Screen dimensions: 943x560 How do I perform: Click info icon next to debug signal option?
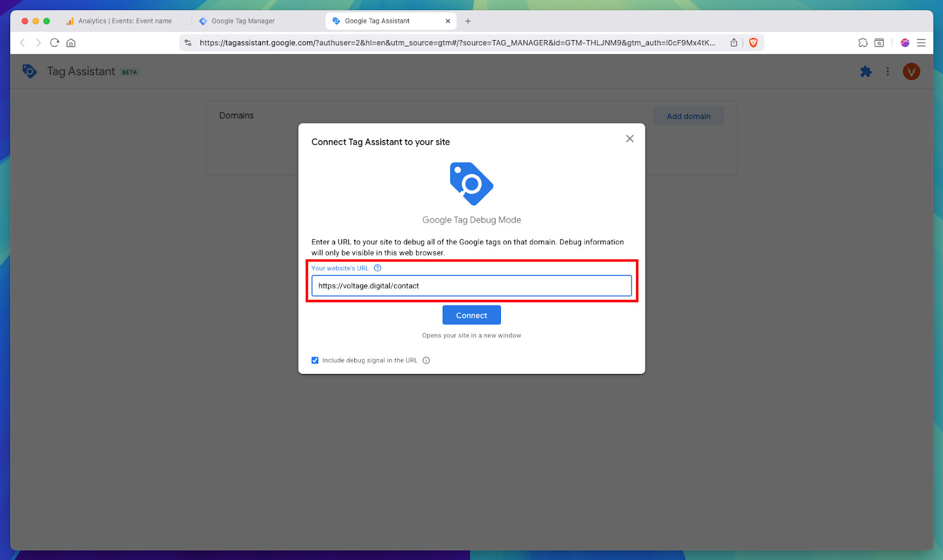(426, 360)
